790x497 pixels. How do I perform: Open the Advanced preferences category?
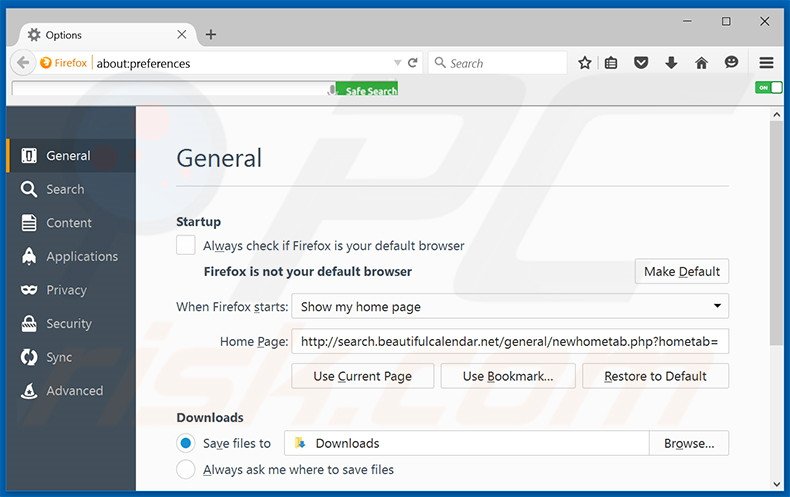click(x=71, y=391)
